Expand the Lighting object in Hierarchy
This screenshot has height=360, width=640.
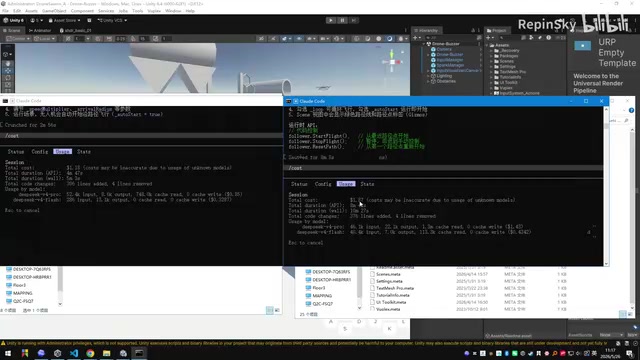(428, 76)
